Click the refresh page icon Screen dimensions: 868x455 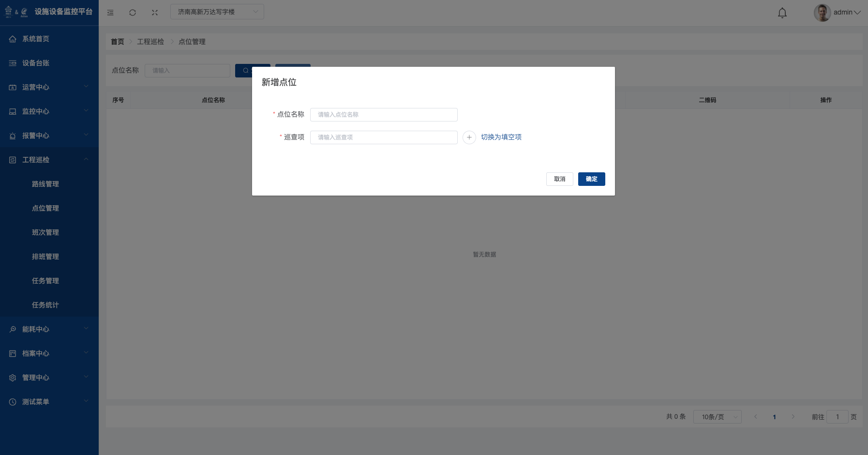[x=133, y=13]
